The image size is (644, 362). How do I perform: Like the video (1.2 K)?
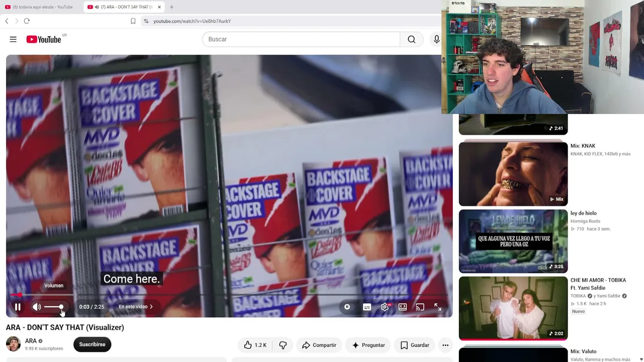[x=255, y=345]
